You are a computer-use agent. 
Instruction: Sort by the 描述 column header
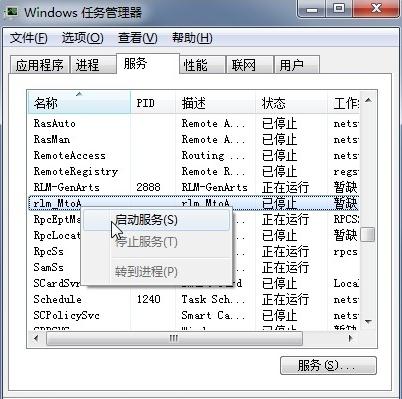coord(215,103)
